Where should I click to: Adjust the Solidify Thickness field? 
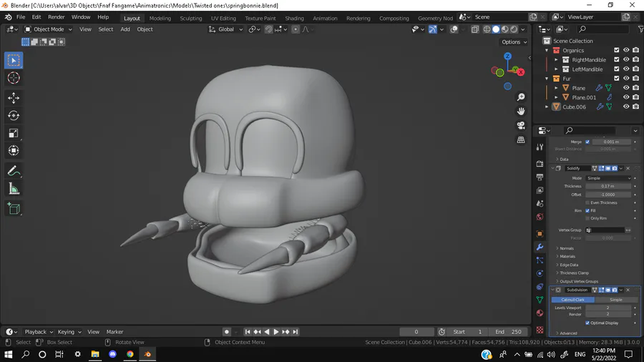pyautogui.click(x=608, y=186)
